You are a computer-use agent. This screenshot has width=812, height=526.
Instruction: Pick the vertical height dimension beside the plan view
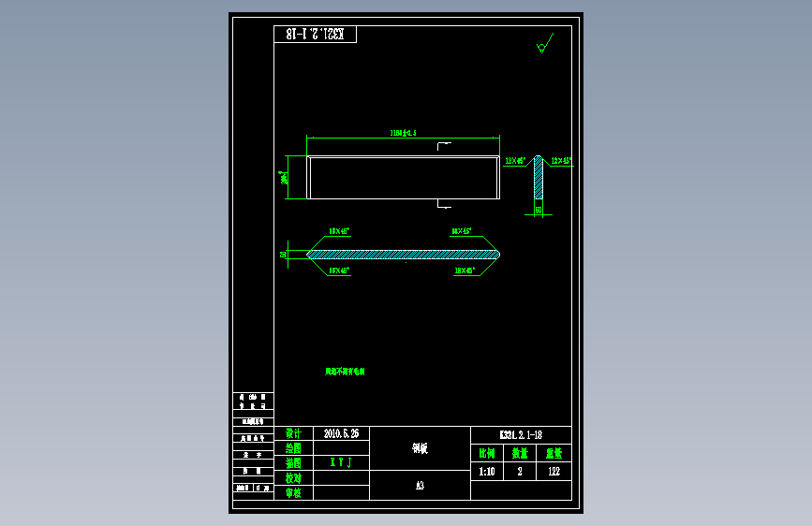(284, 178)
